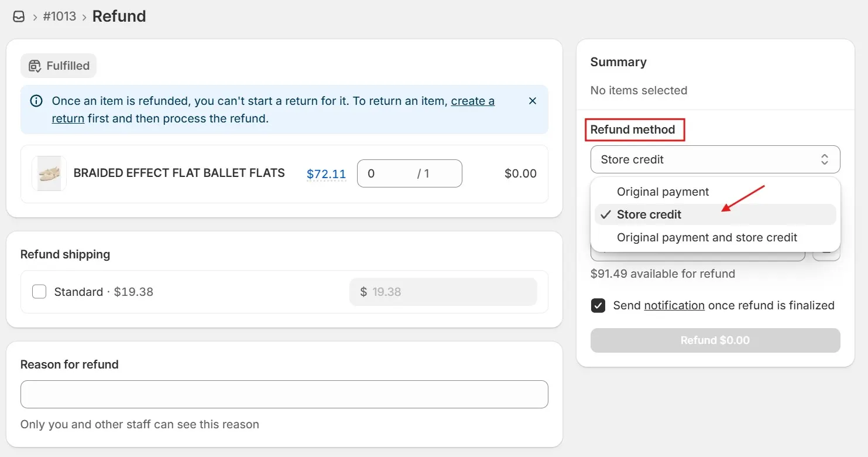
Task: Select Store credit option in list
Action: point(715,214)
